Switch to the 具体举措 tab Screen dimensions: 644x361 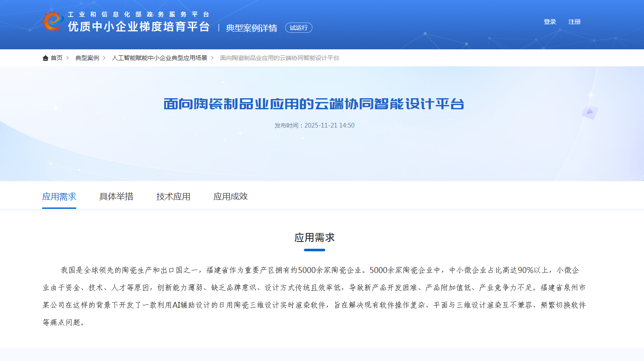116,196
